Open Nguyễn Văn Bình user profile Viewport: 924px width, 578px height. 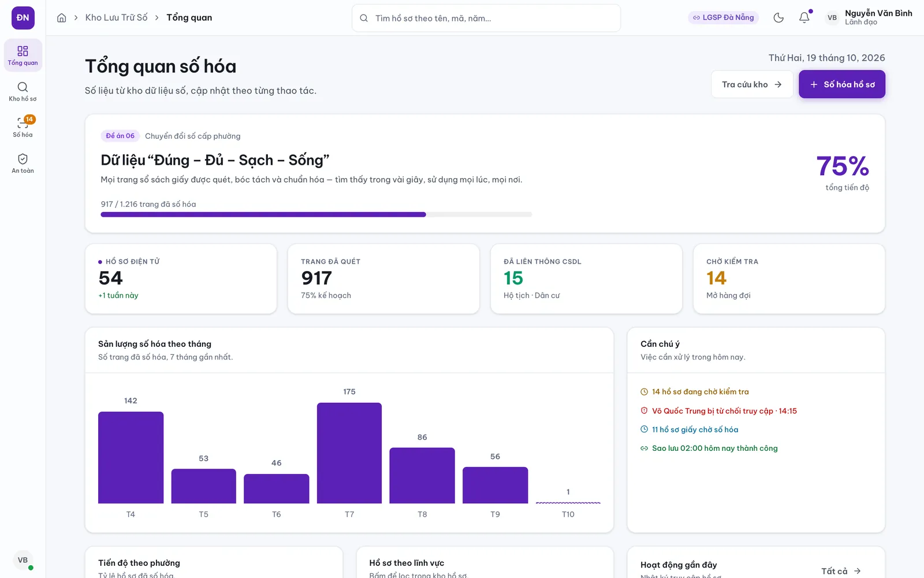tap(869, 18)
